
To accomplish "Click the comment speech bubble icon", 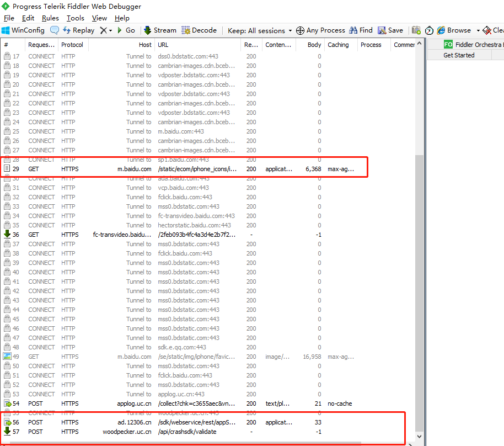I will pos(55,30).
